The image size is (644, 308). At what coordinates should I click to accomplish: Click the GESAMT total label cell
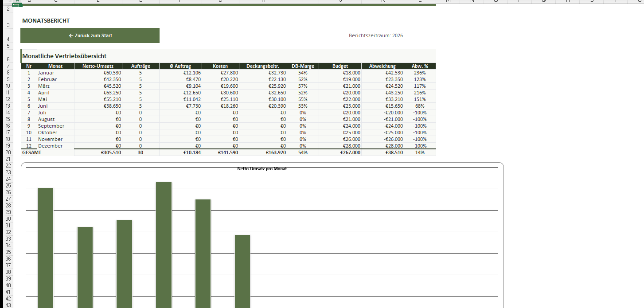coord(31,152)
